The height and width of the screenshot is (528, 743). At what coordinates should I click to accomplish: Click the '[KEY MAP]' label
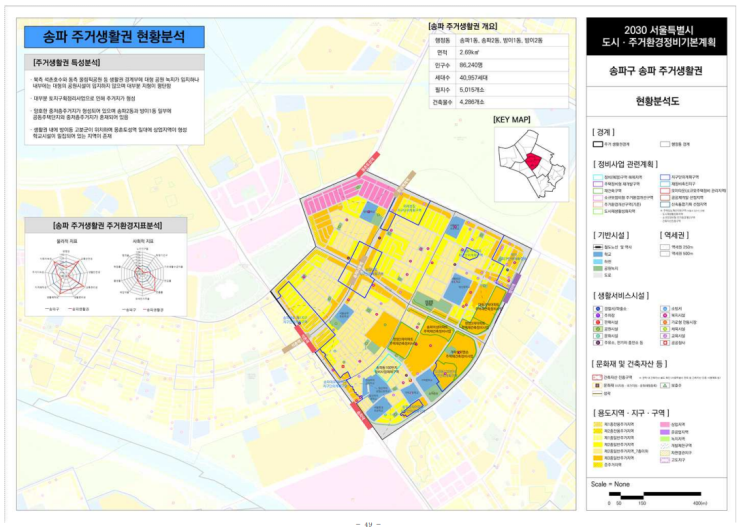[512, 119]
